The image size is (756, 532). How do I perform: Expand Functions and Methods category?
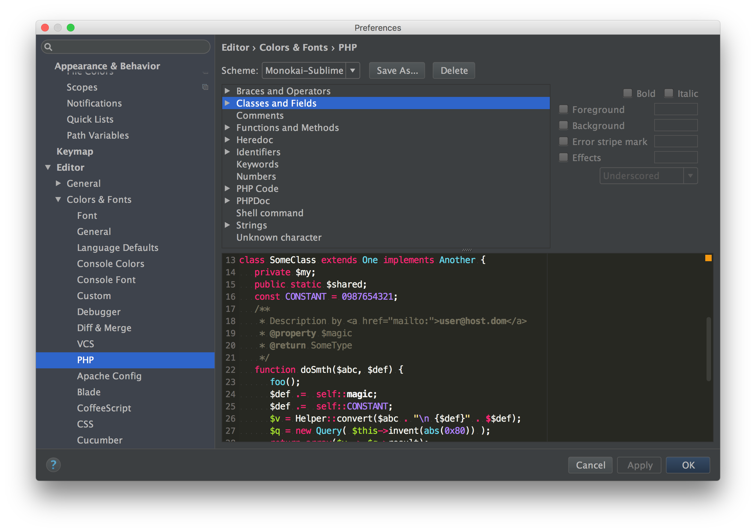coord(227,128)
